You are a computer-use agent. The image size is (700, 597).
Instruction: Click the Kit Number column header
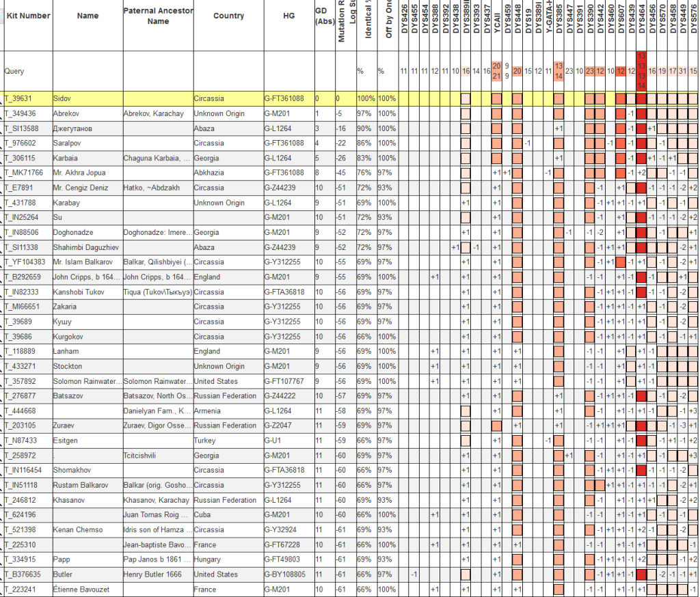28,16
